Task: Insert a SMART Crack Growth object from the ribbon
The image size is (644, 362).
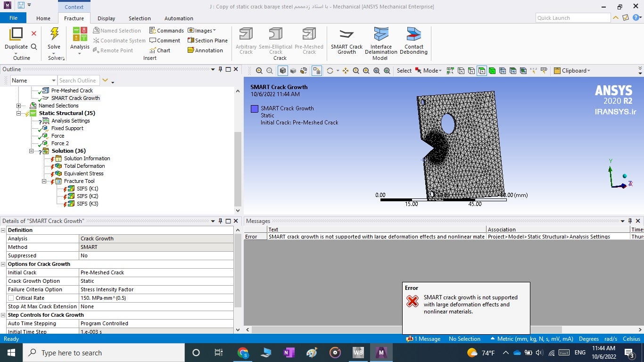Action: (x=347, y=41)
